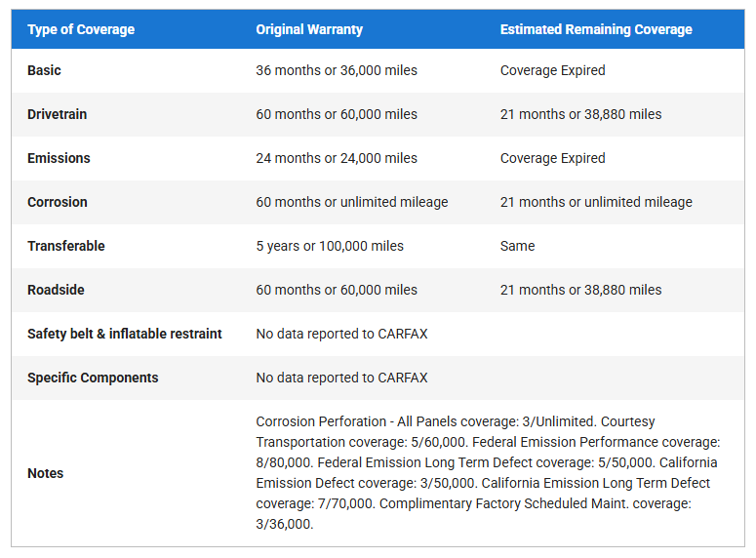Viewport: 756px width, 558px height.
Task: Click the "5 years or 100,000 miles" cell
Action: pyautogui.click(x=330, y=246)
